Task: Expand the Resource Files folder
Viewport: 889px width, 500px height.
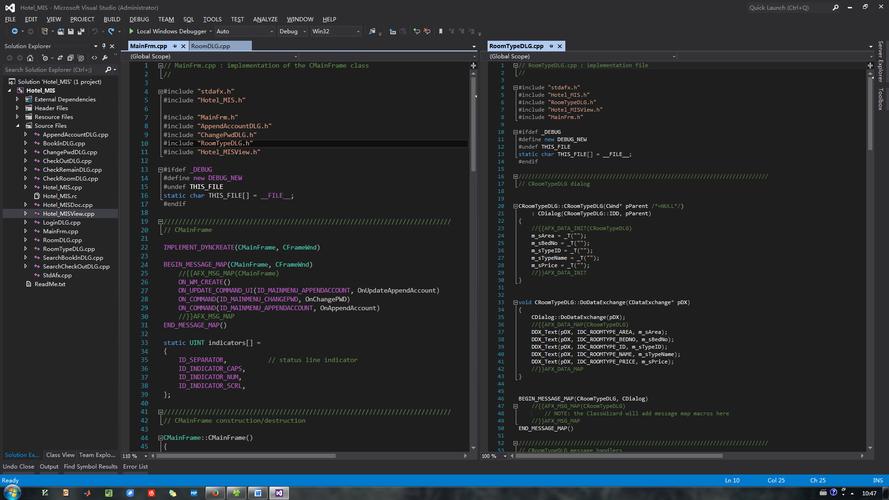Action: click(x=17, y=117)
